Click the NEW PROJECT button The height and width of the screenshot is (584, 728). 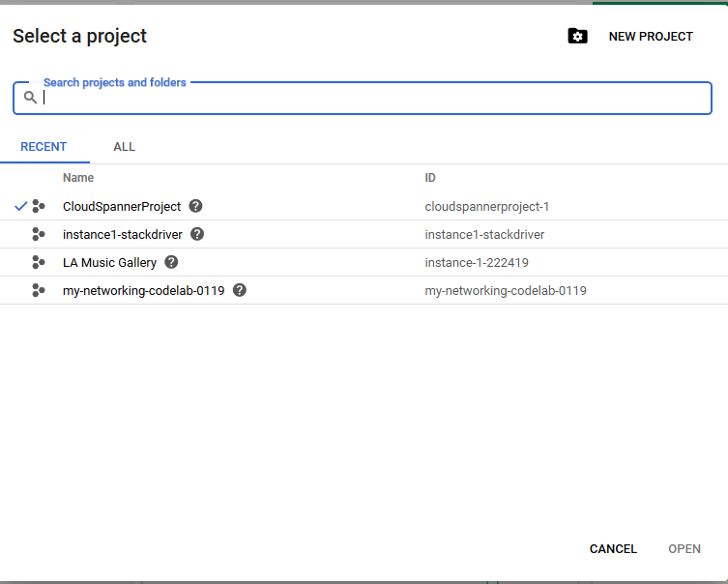pos(651,36)
